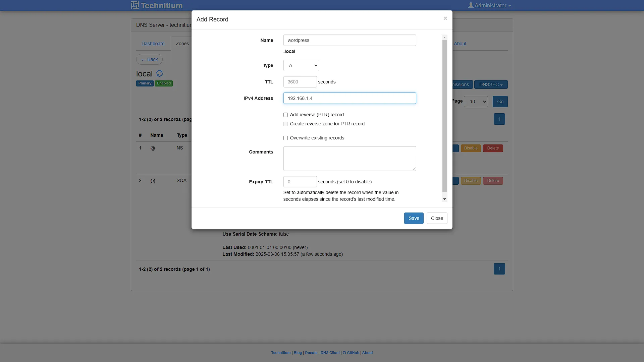Open the records per page dropdown
The image size is (644, 362).
tap(476, 102)
